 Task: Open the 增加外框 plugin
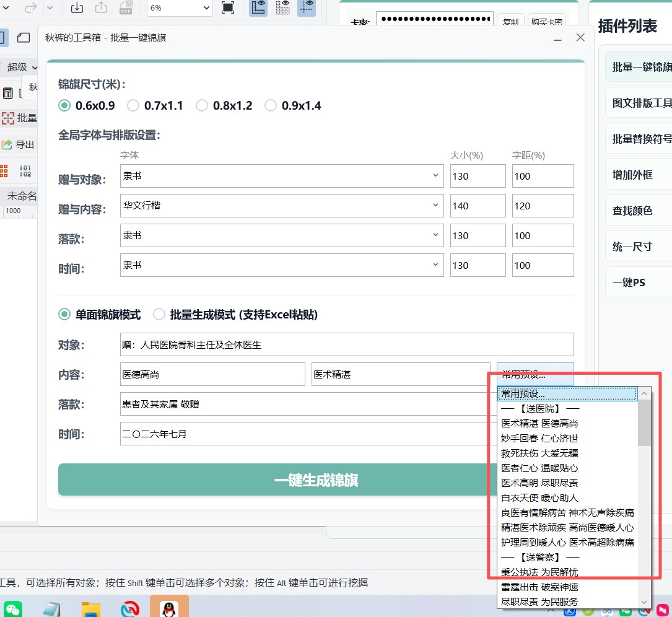tap(639, 175)
